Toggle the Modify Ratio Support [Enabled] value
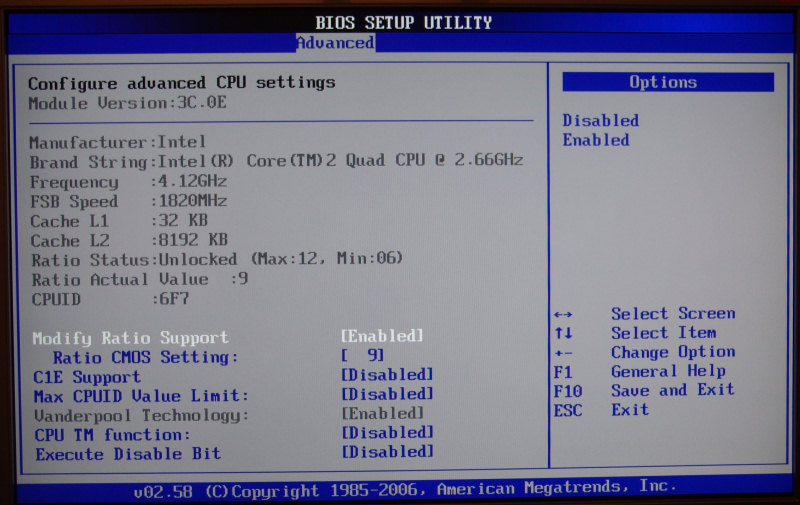The width and height of the screenshot is (800, 505). pyautogui.click(x=382, y=336)
